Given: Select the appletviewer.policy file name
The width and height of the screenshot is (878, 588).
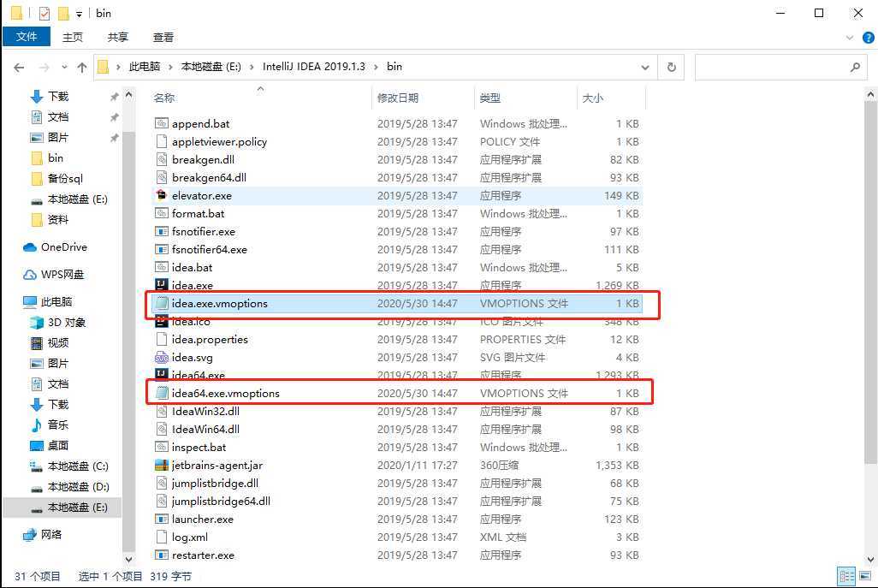Looking at the screenshot, I should pos(219,142).
